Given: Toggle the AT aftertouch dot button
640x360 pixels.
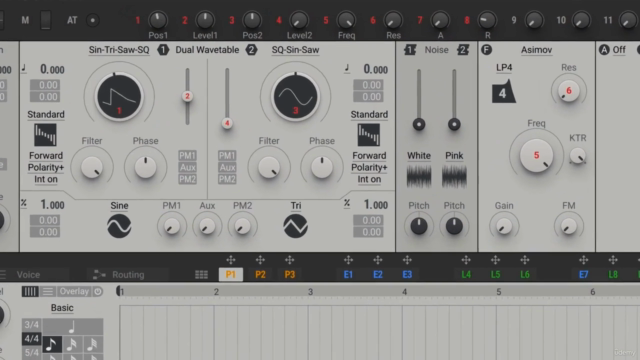Looking at the screenshot, I should 93,20.
